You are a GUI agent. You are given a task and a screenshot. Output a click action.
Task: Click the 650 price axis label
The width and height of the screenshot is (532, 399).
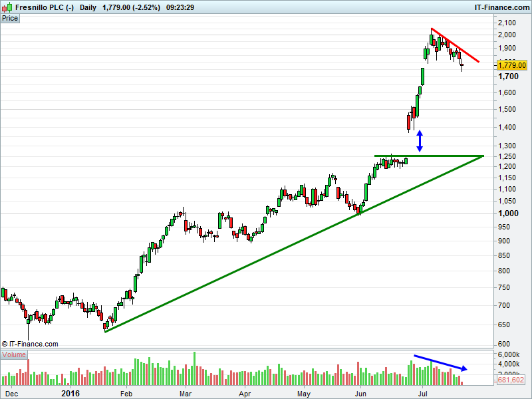tap(504, 325)
